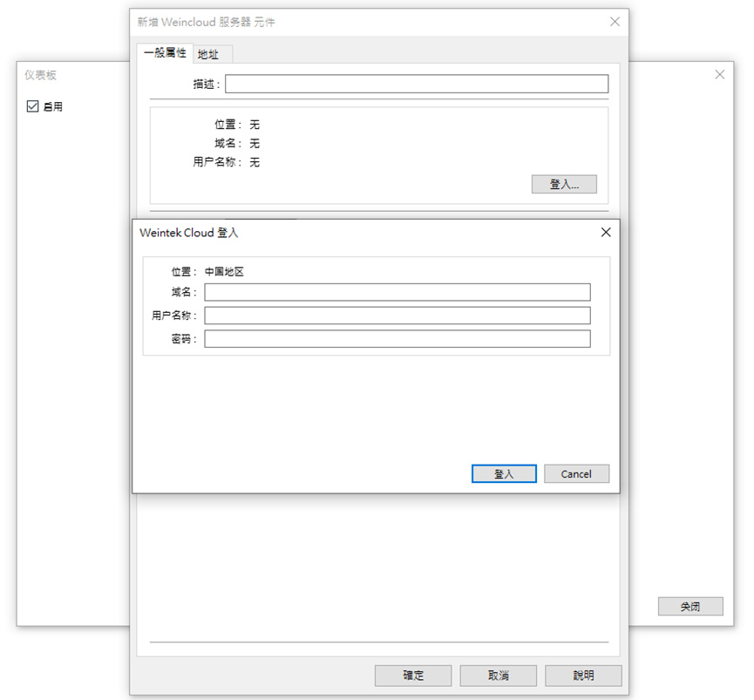Switch to the 地址 tab
Screen dimensions: 754x700
[x=208, y=54]
